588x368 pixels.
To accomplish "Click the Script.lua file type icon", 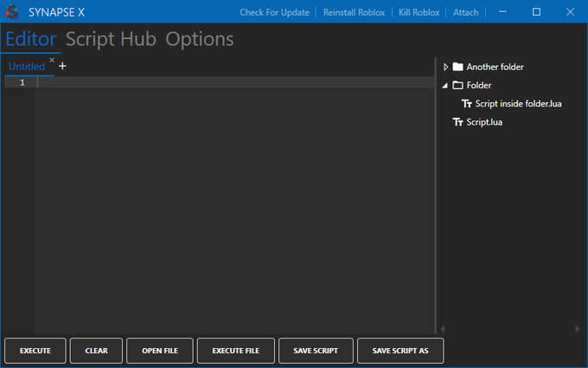I will coord(458,122).
